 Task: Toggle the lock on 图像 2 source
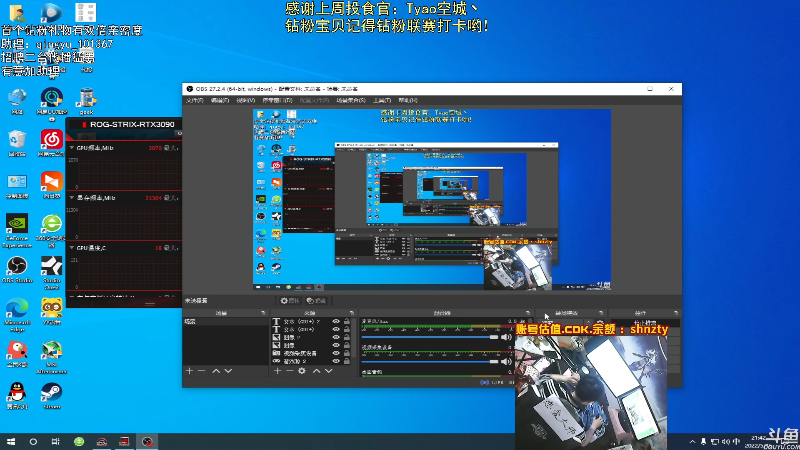pos(347,337)
